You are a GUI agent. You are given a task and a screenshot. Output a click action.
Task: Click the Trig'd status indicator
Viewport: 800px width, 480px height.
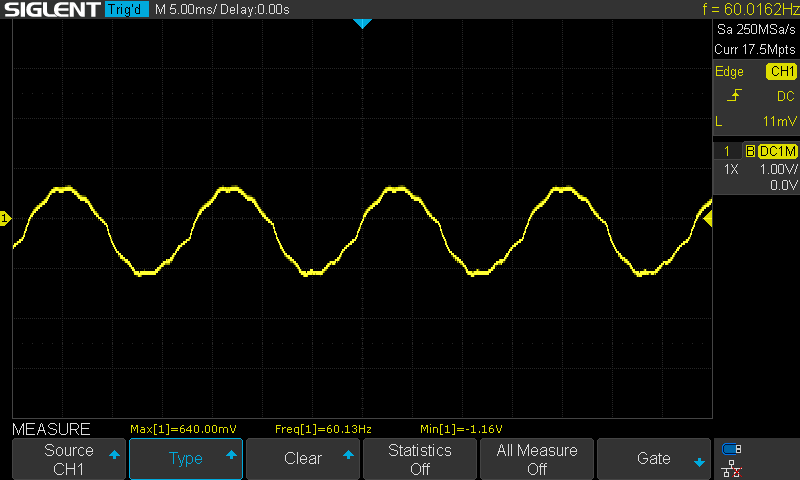[x=127, y=10]
